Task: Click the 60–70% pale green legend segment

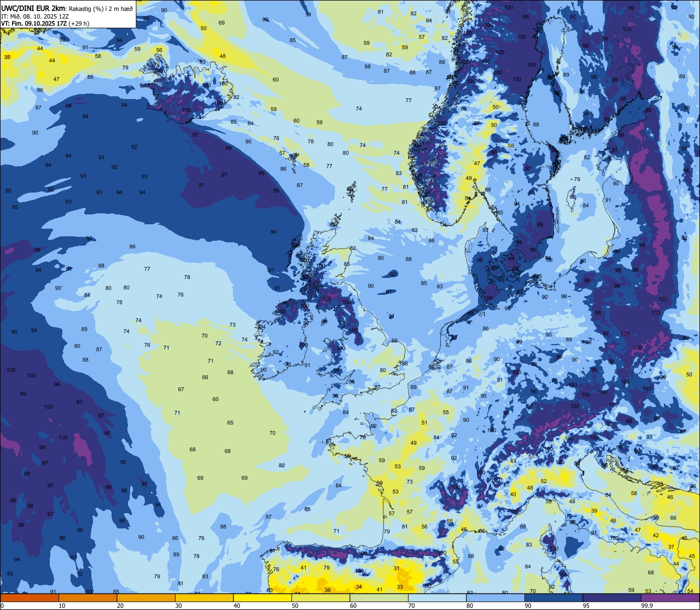Action: pos(379,598)
